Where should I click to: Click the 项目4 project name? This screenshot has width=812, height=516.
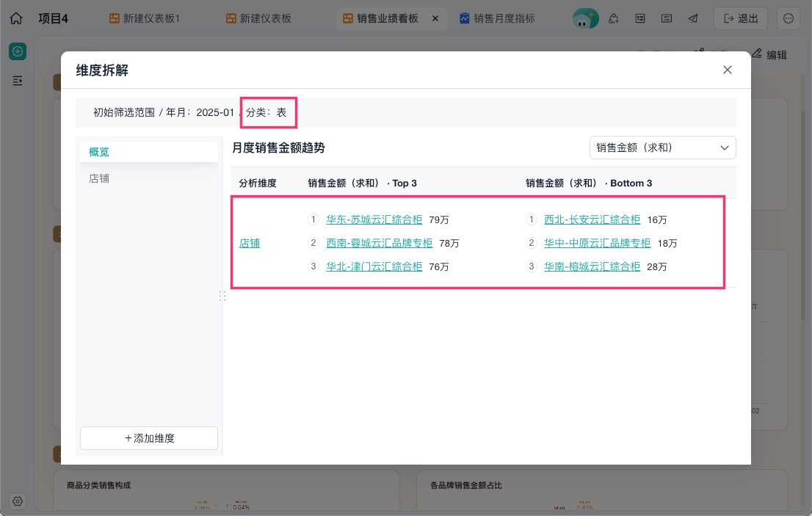(x=54, y=18)
